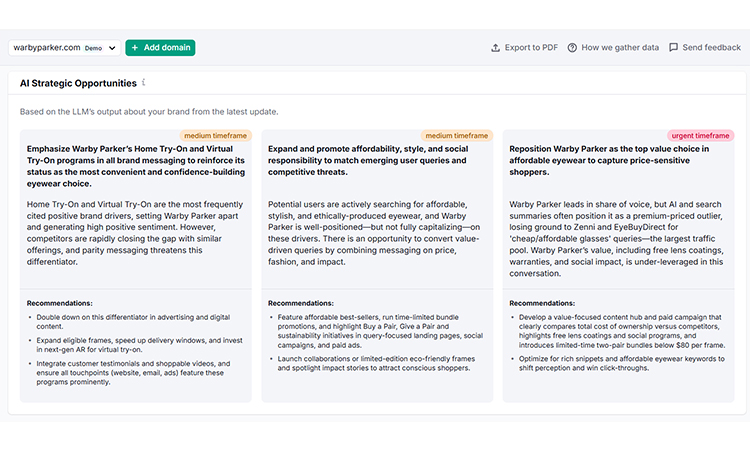Click the export upload icon
Viewport: 750px width, 450px height.
coord(496,48)
